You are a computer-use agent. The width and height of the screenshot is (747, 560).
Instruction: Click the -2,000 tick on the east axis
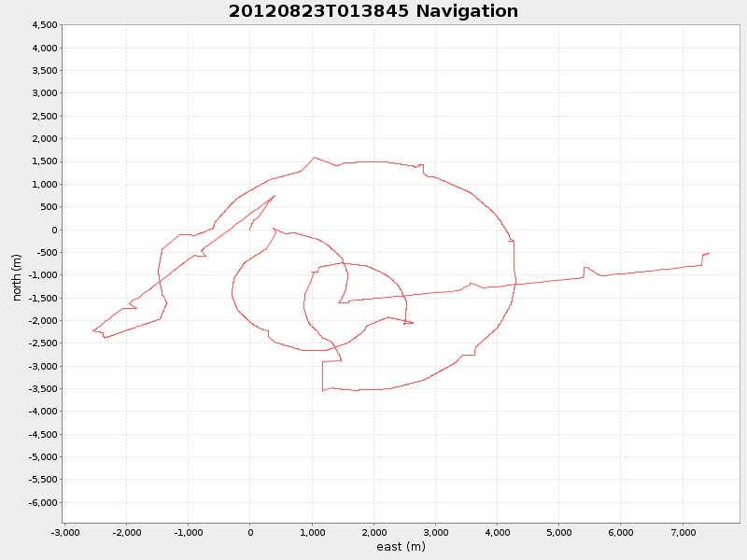click(125, 534)
